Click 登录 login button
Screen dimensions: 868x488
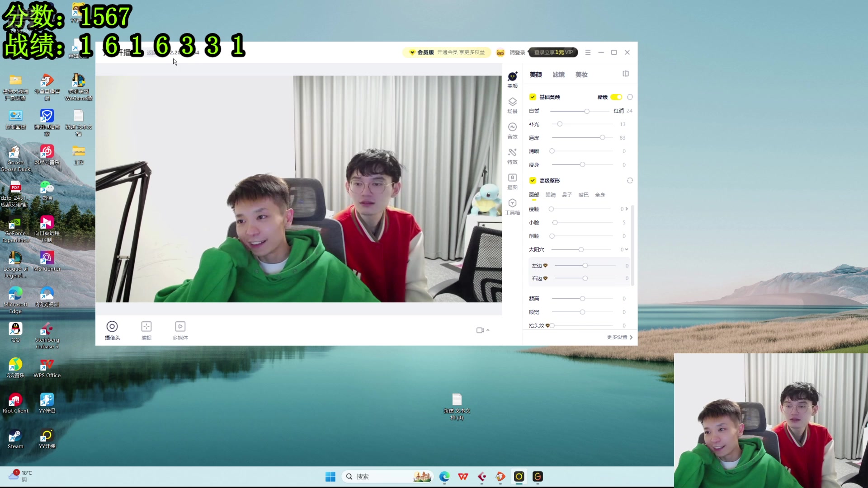(516, 52)
